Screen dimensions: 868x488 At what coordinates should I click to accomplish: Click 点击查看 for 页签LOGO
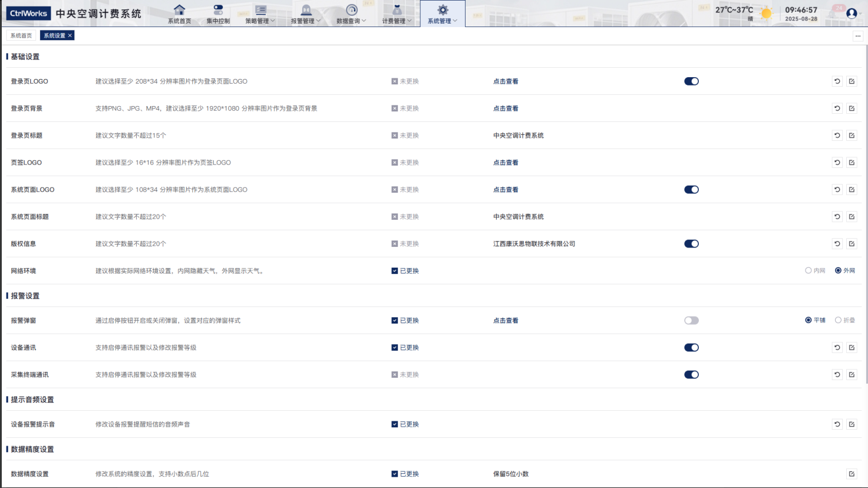(x=506, y=163)
